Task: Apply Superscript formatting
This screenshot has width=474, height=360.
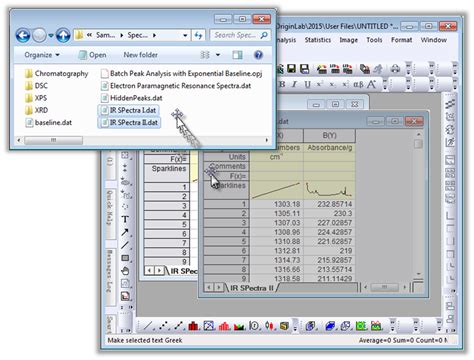Action: click(320, 84)
